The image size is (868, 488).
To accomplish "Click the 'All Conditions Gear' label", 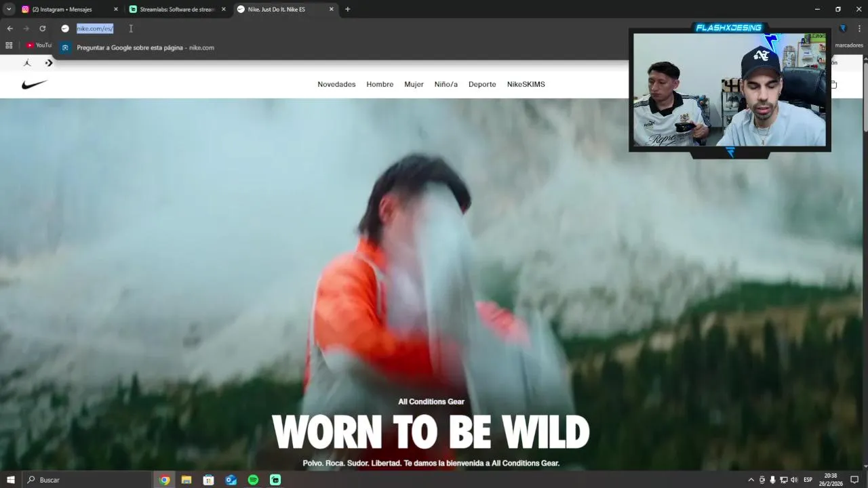I will (x=431, y=402).
